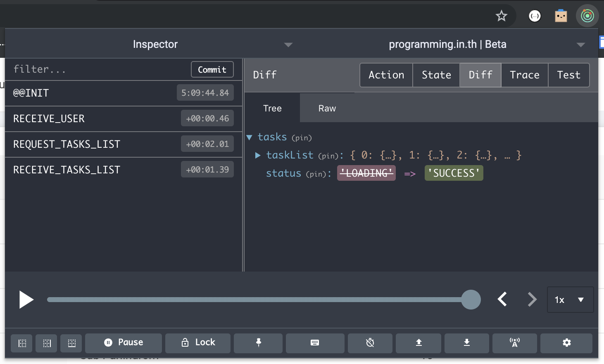Screen dimensions: 604x364
Task: Open the Trace tab
Action: coord(525,75)
